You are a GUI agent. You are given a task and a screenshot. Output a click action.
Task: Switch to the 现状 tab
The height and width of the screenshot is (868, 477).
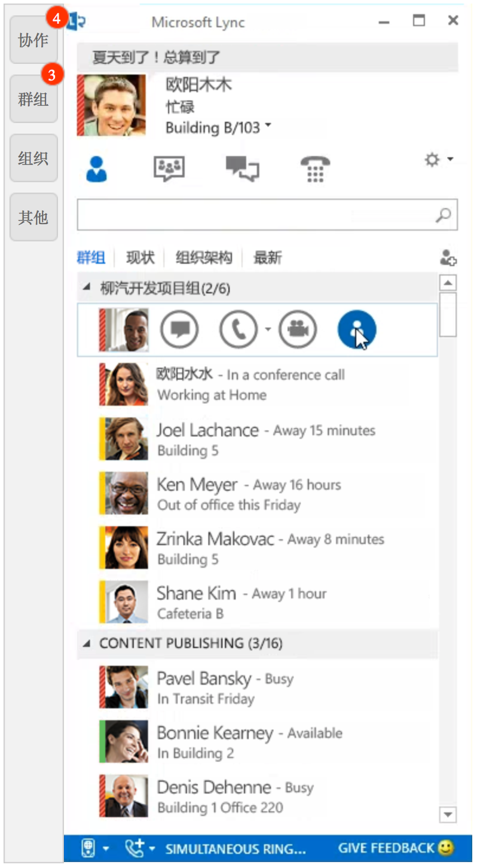140,258
